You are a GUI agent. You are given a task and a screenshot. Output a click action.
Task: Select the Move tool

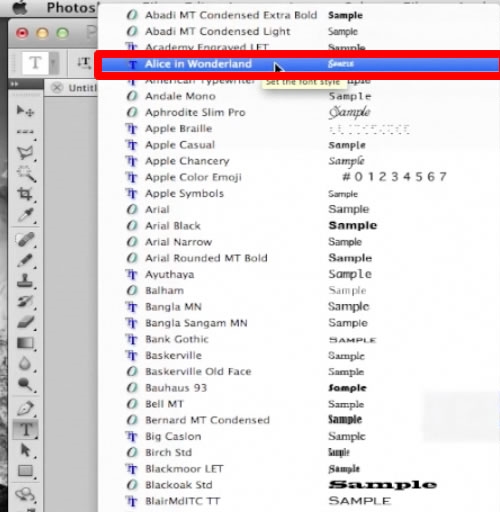coord(26,111)
